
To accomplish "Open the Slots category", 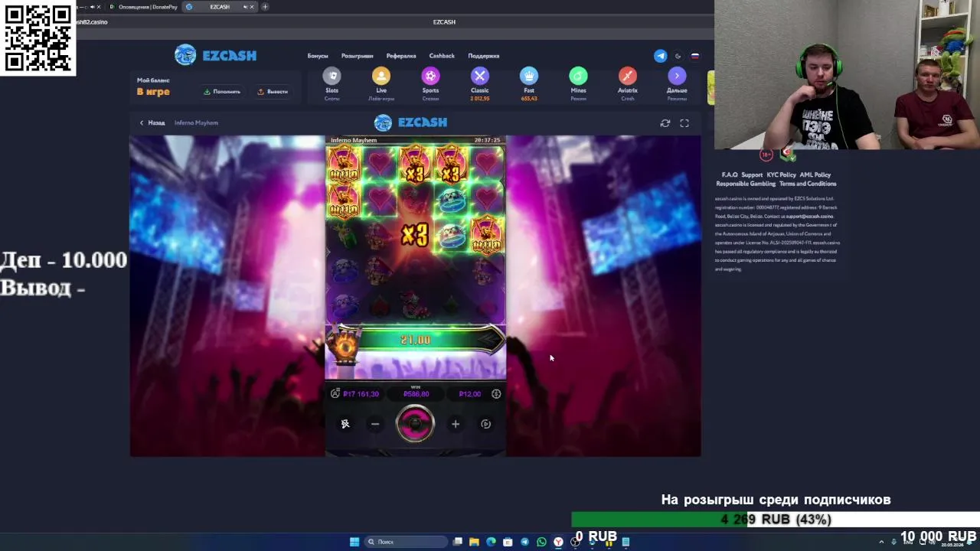I will tap(332, 83).
